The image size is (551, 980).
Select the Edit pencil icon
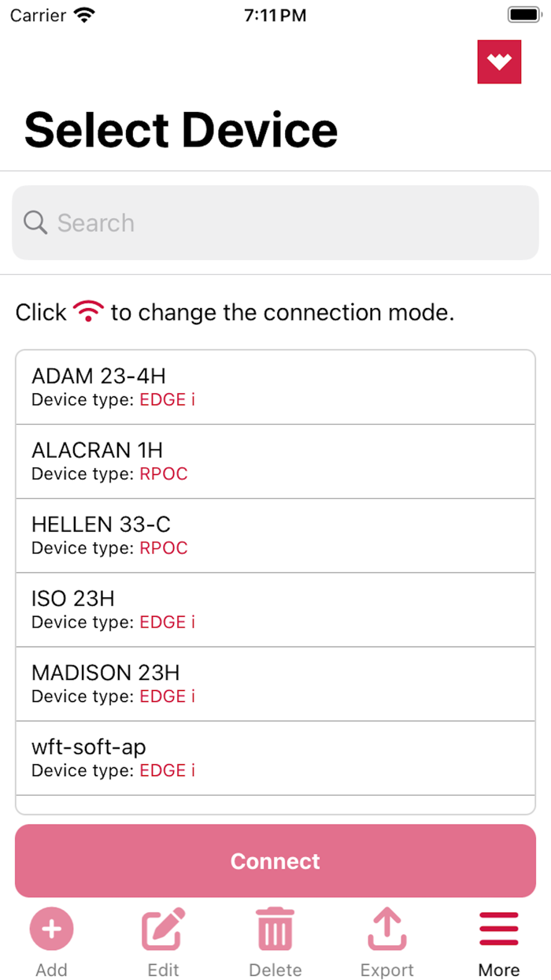pyautogui.click(x=163, y=929)
